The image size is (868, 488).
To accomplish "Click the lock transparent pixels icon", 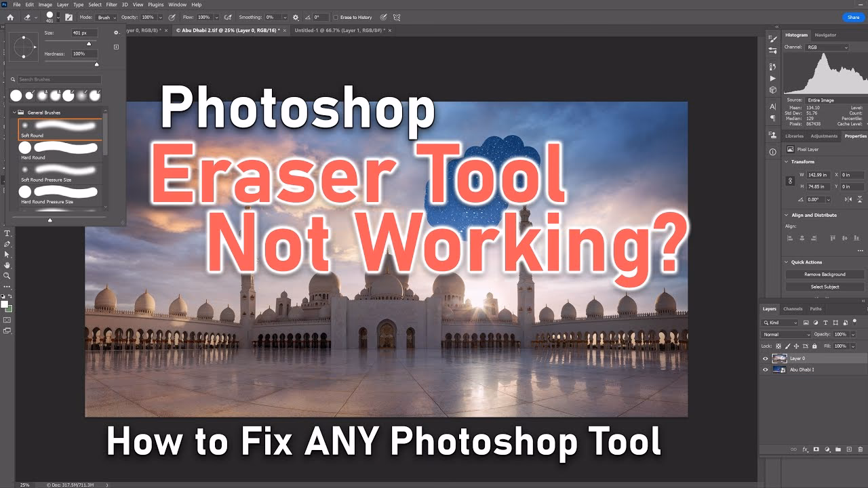I will point(778,346).
